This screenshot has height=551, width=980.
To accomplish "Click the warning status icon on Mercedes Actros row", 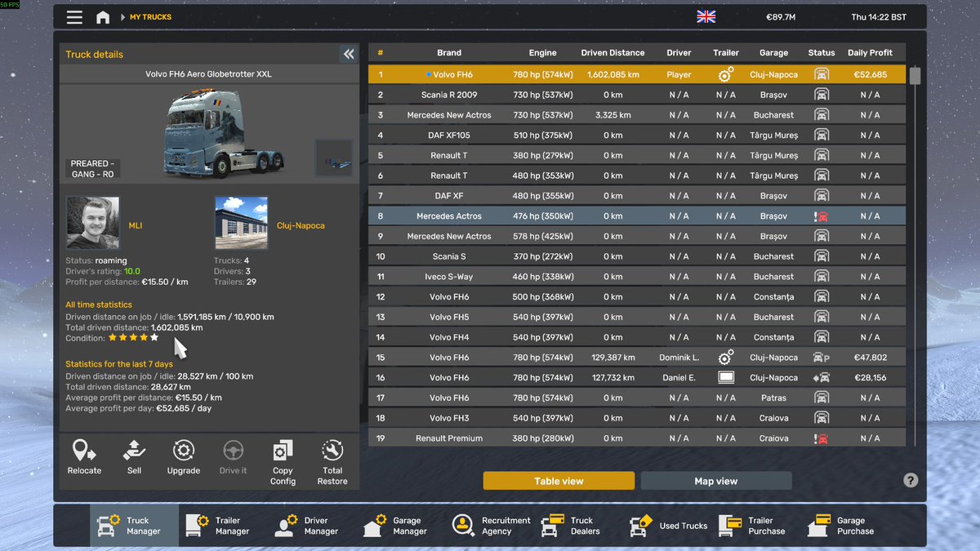I will 822,216.
